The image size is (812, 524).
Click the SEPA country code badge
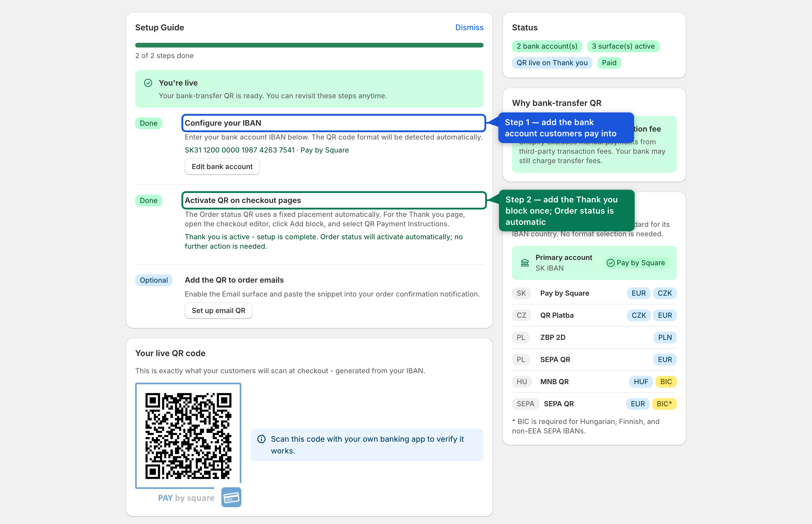[x=525, y=404]
